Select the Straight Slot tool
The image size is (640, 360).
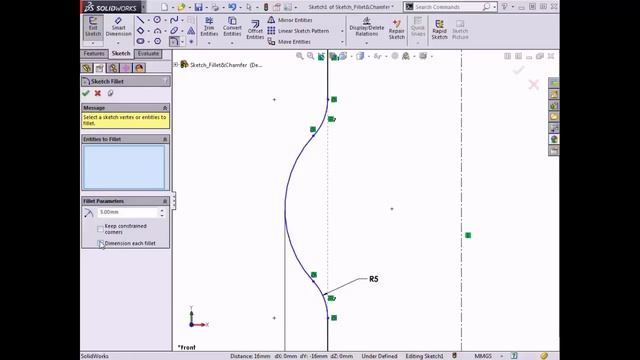click(140, 41)
